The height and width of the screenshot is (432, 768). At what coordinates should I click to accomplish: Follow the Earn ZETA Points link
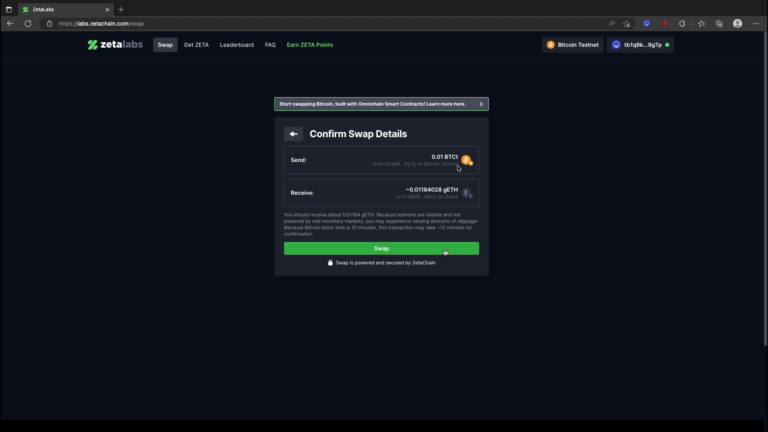click(310, 45)
